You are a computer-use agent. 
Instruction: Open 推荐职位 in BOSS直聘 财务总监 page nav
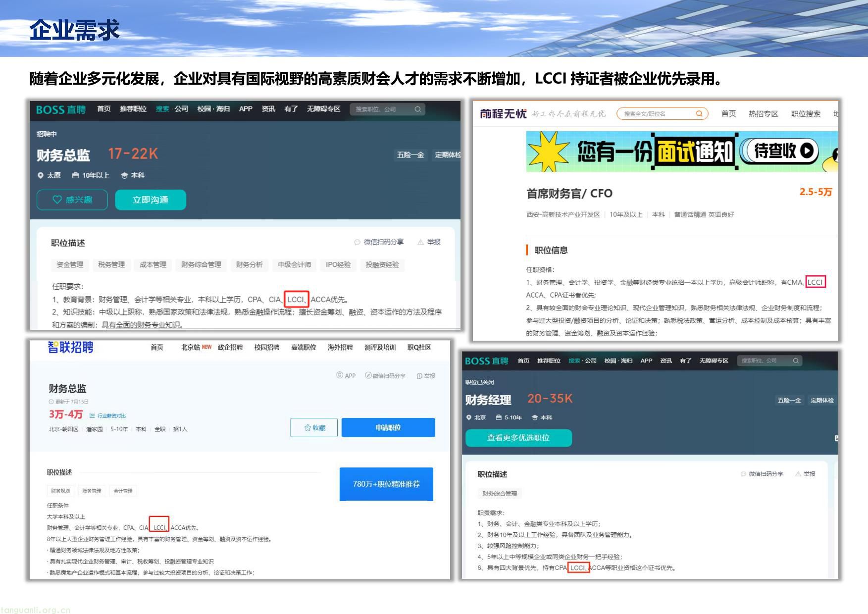(x=133, y=109)
